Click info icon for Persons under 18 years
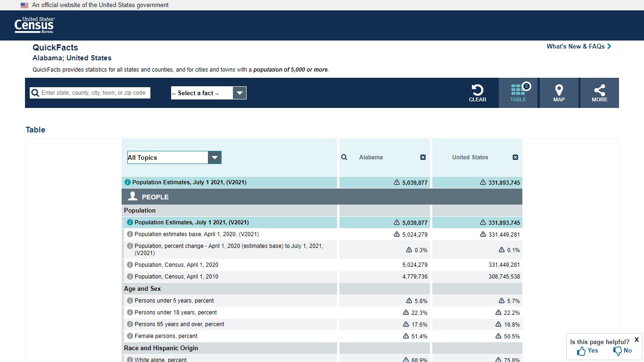This screenshot has width=644, height=362. pyautogui.click(x=130, y=313)
